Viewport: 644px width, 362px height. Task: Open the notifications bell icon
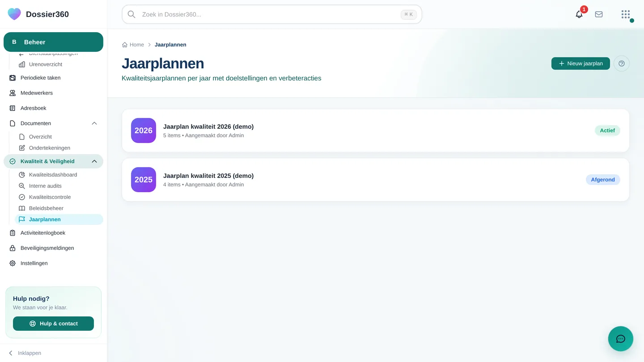[x=579, y=14]
